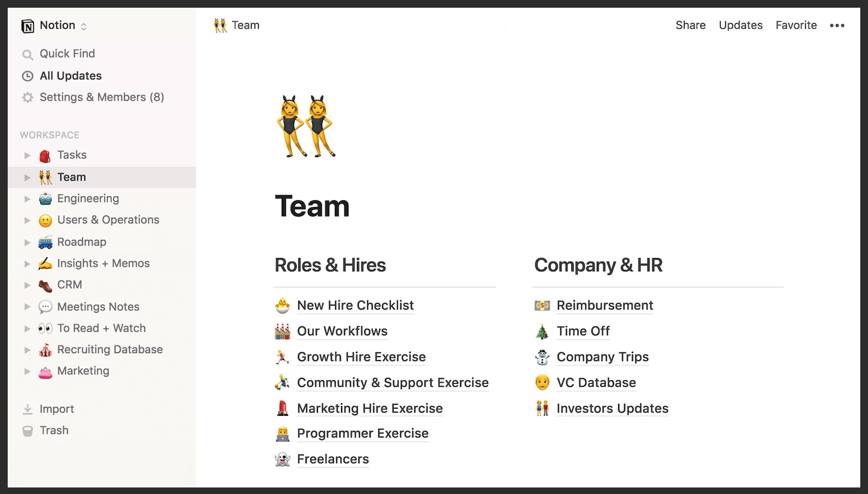This screenshot has height=494, width=868.
Task: Click the Team page title heading
Action: (312, 206)
